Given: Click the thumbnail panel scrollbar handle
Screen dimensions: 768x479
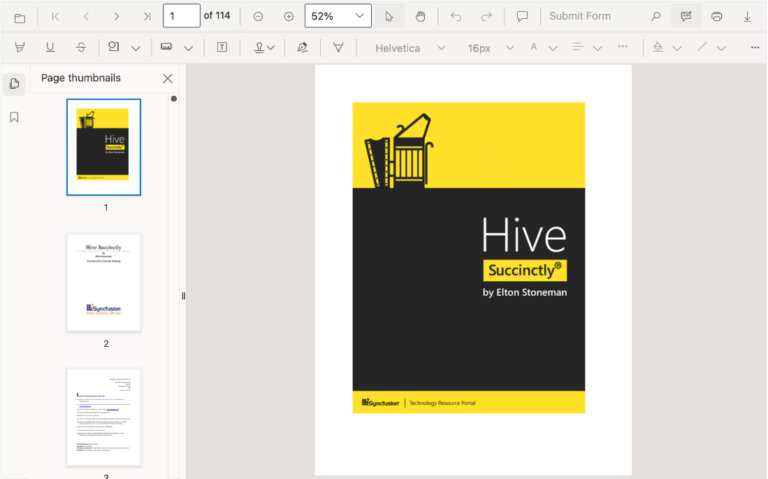Looking at the screenshot, I should pos(173,98).
